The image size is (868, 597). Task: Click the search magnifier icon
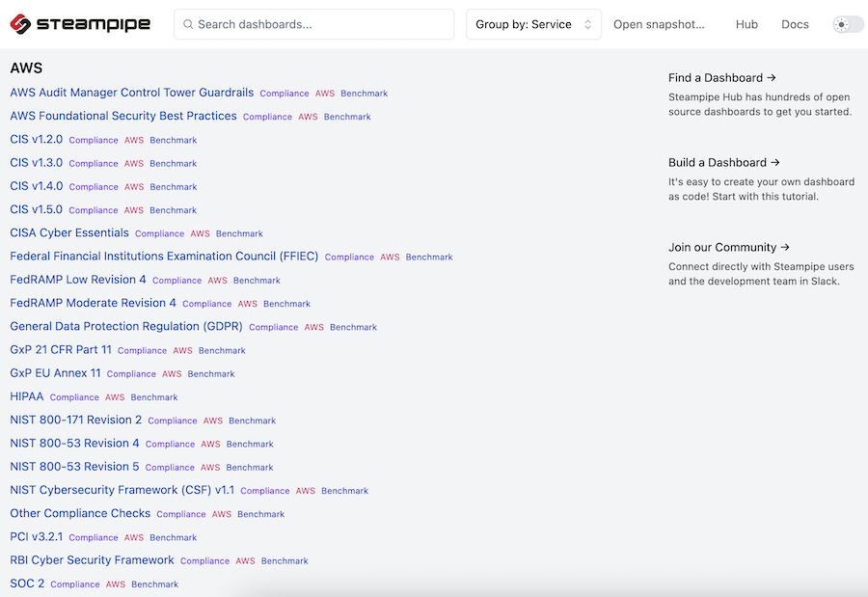pos(188,24)
